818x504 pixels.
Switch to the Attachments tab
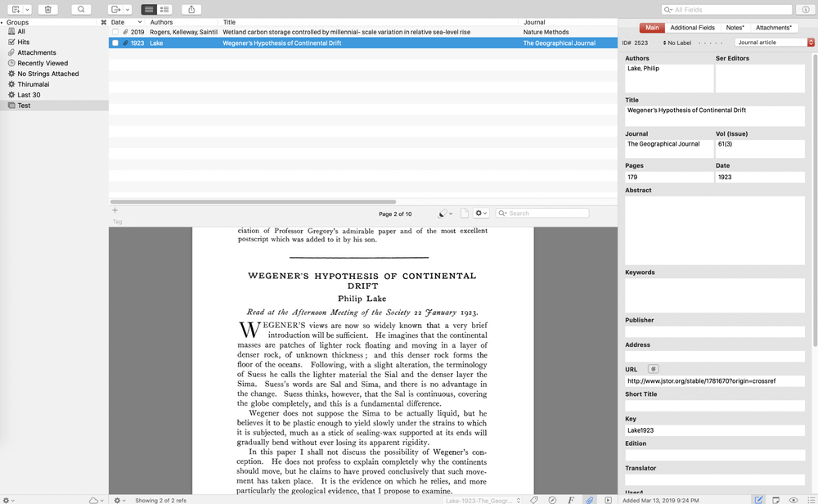click(774, 28)
